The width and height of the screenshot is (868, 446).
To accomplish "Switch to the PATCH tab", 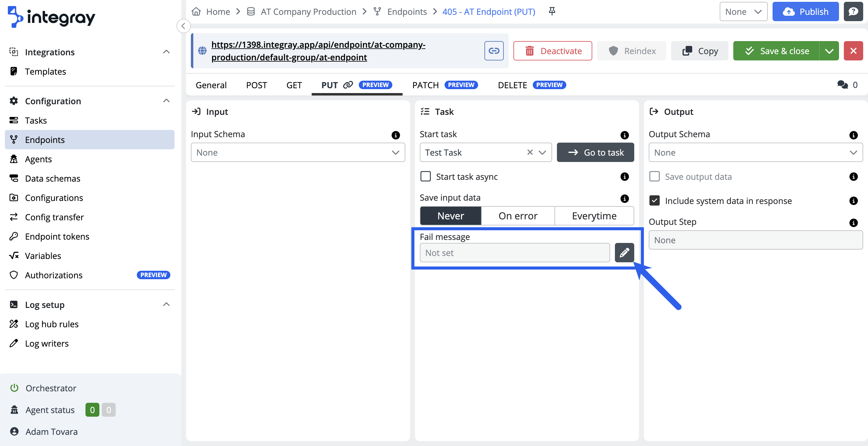I will (x=425, y=85).
